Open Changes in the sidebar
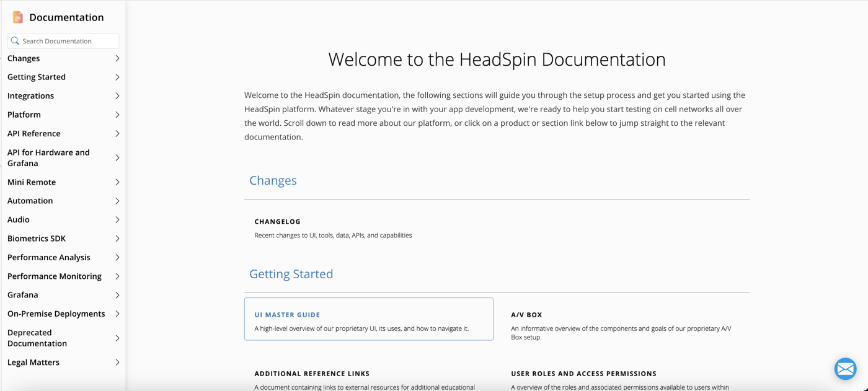 (24, 58)
